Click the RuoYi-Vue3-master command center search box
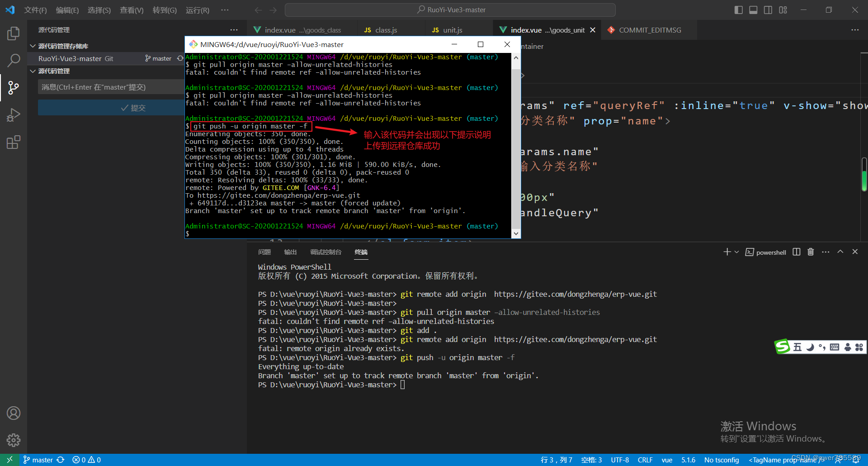This screenshot has height=466, width=868. click(450, 10)
